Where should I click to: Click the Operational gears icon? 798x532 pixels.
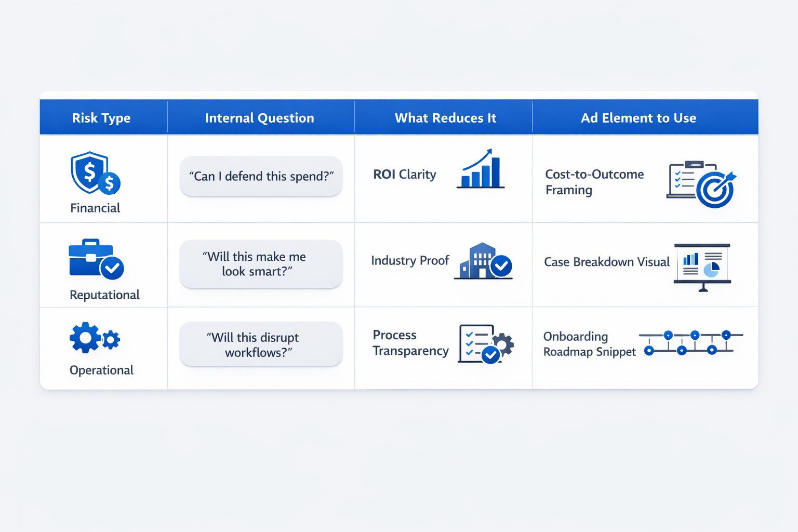click(94, 338)
